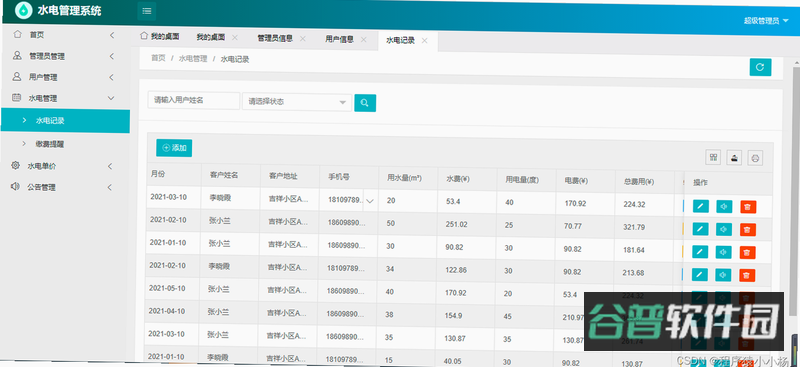Expand the 公告管理 menu chevron
The image size is (800, 367).
point(109,187)
